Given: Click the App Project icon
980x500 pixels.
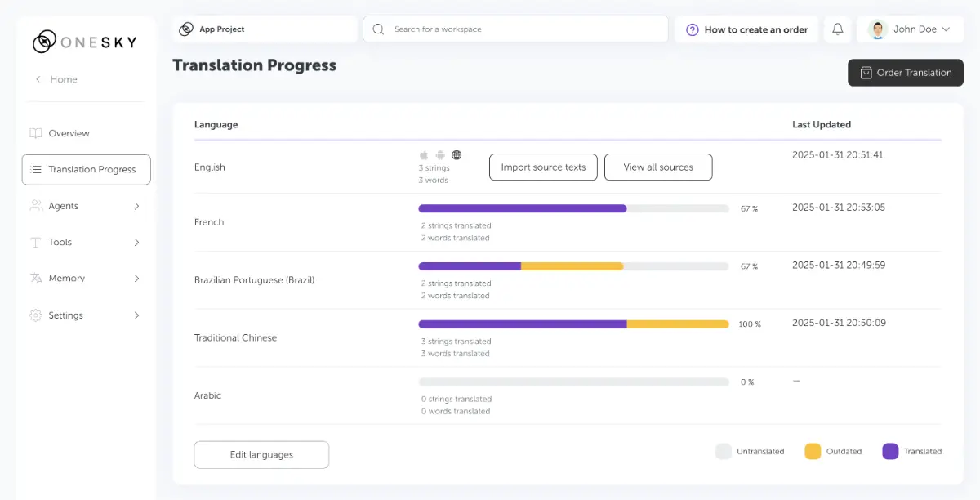Looking at the screenshot, I should click(186, 29).
